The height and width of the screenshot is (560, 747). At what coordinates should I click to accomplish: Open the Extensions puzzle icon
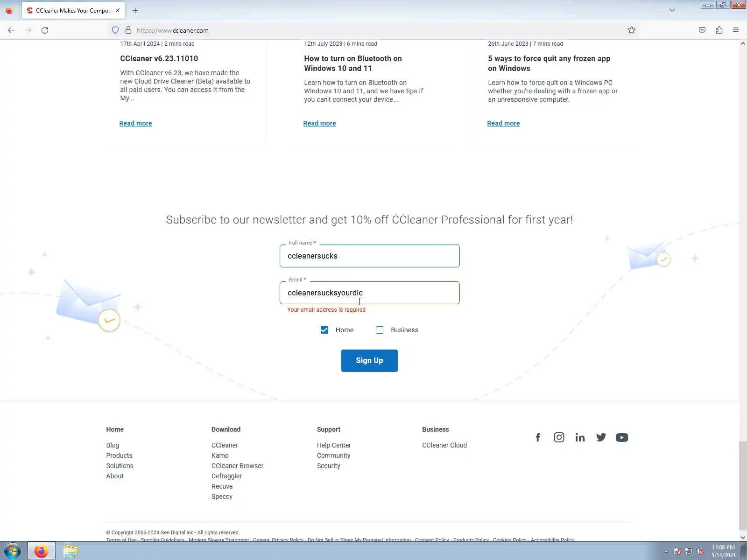pyautogui.click(x=719, y=30)
